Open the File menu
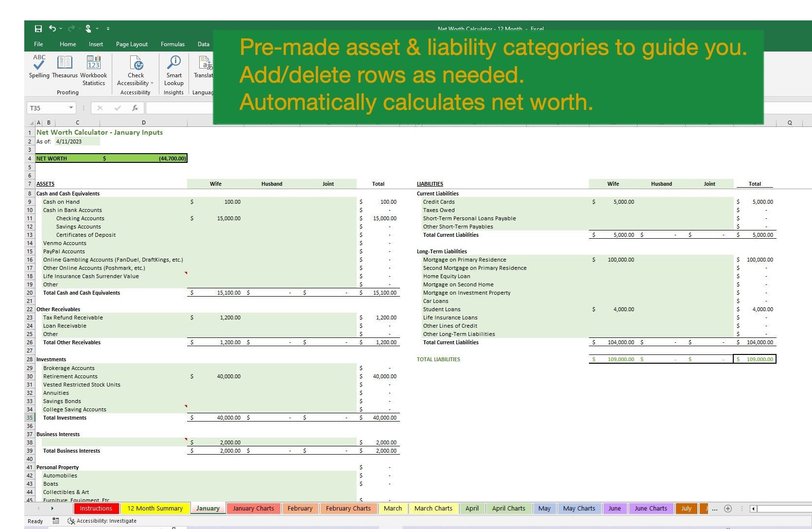The image size is (812, 529). click(x=38, y=44)
